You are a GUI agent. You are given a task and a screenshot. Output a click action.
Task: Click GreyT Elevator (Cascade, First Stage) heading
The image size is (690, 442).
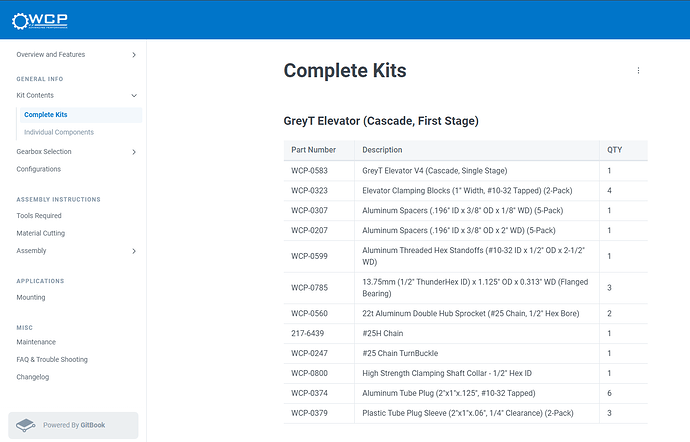coord(381,121)
